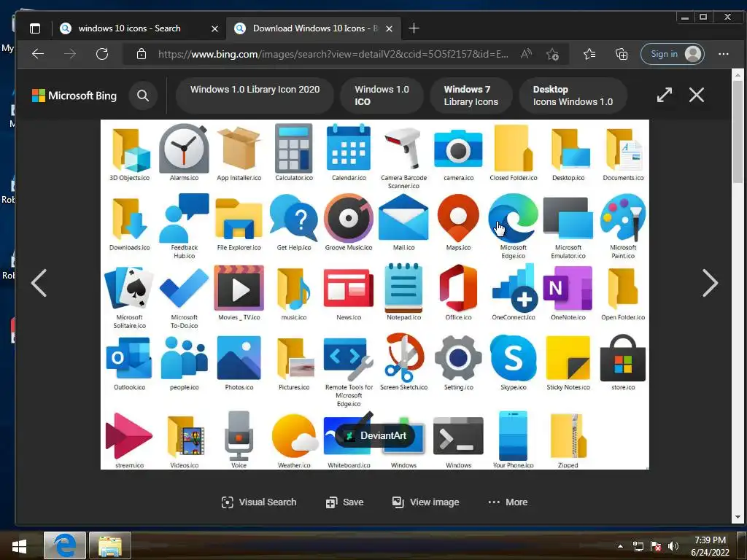Select the 'Download Windows 10 Icons' tab
This screenshot has width=747, height=560.
coord(314,28)
